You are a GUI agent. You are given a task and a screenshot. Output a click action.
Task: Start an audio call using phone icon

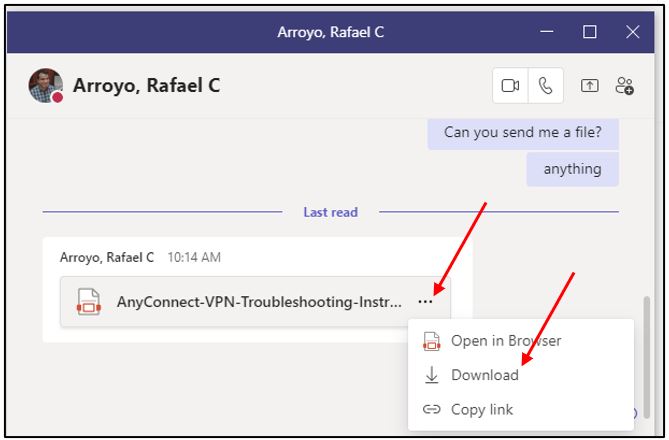click(545, 86)
